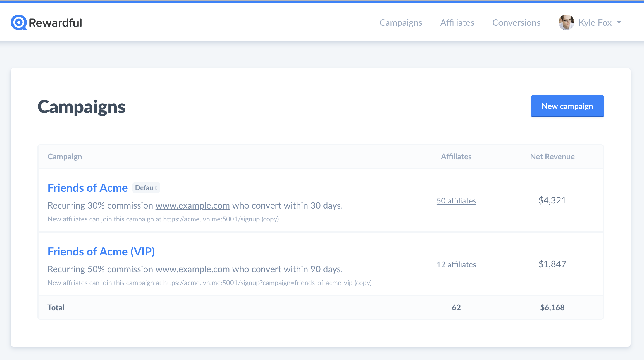644x360 pixels.
Task: Click the Default badge
Action: (146, 188)
